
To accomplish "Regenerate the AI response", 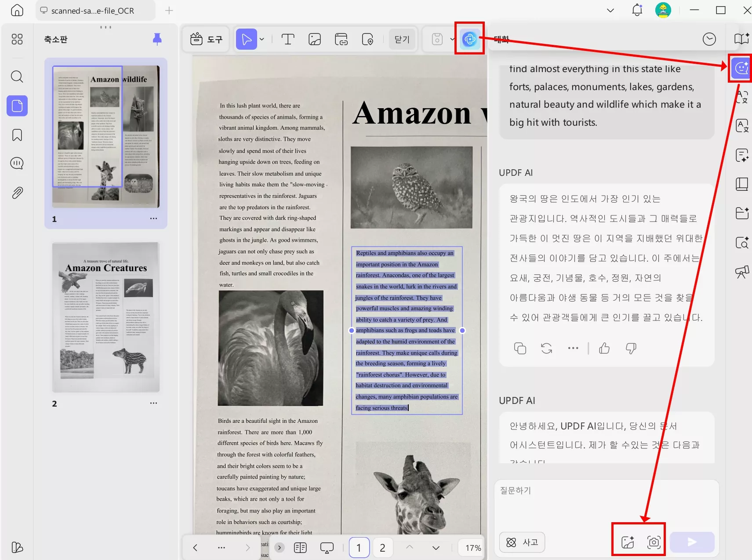I will tap(546, 348).
